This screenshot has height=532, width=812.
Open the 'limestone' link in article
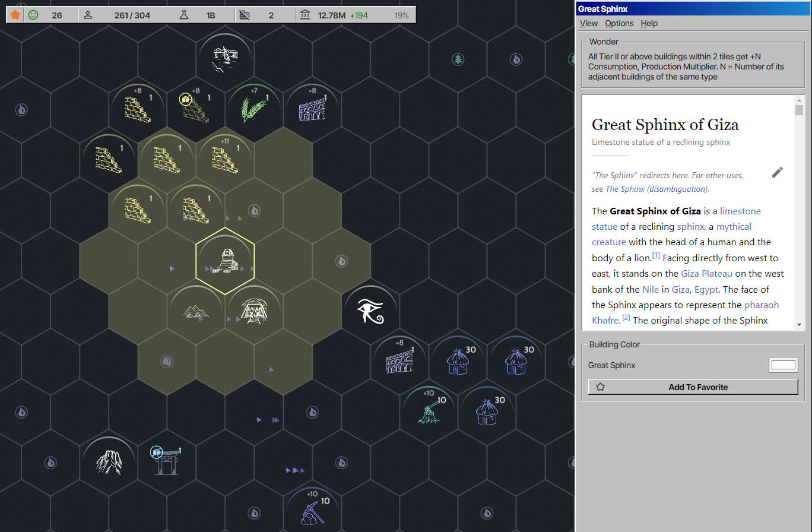[x=740, y=211]
